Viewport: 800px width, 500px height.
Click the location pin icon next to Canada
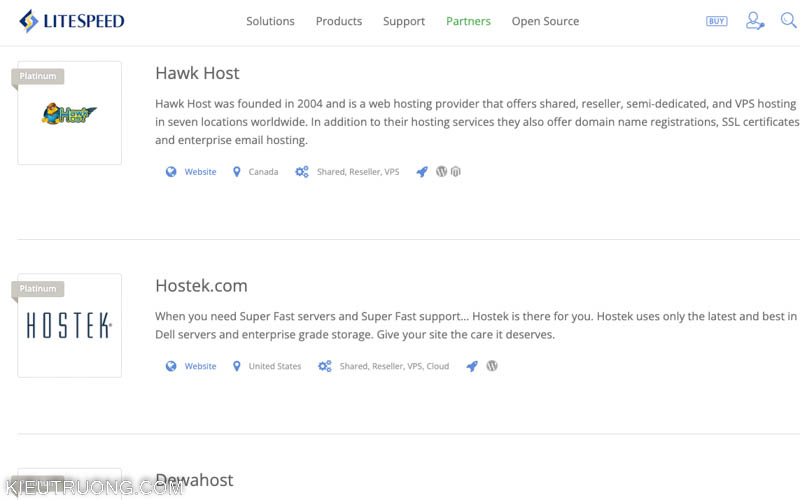tap(237, 172)
